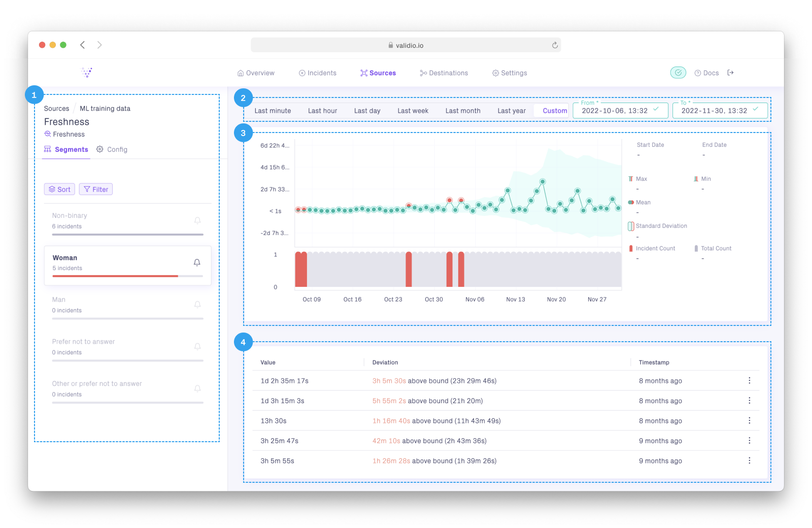This screenshot has width=812, height=528.
Task: Click the bell icon for Non-binary segment
Action: pyautogui.click(x=197, y=220)
